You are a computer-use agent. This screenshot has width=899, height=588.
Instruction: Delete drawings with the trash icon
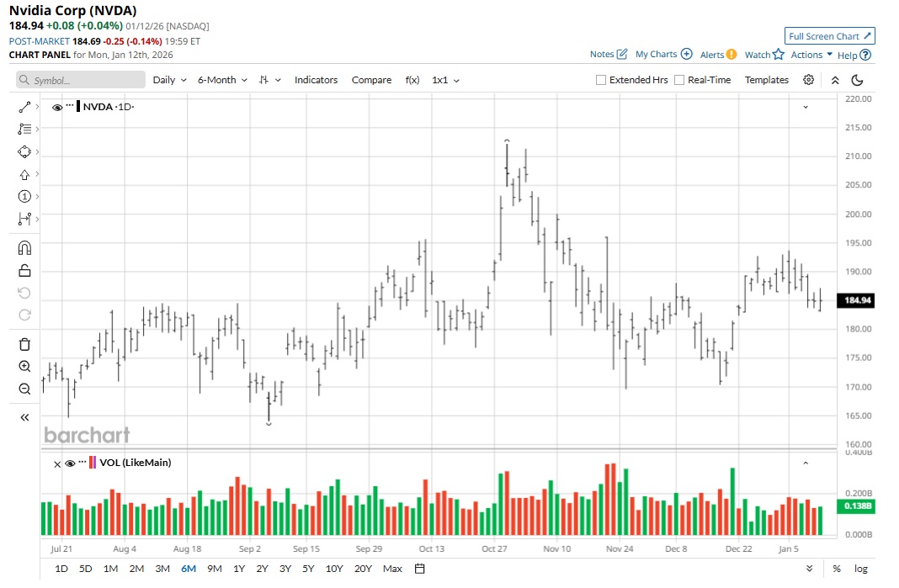click(24, 344)
